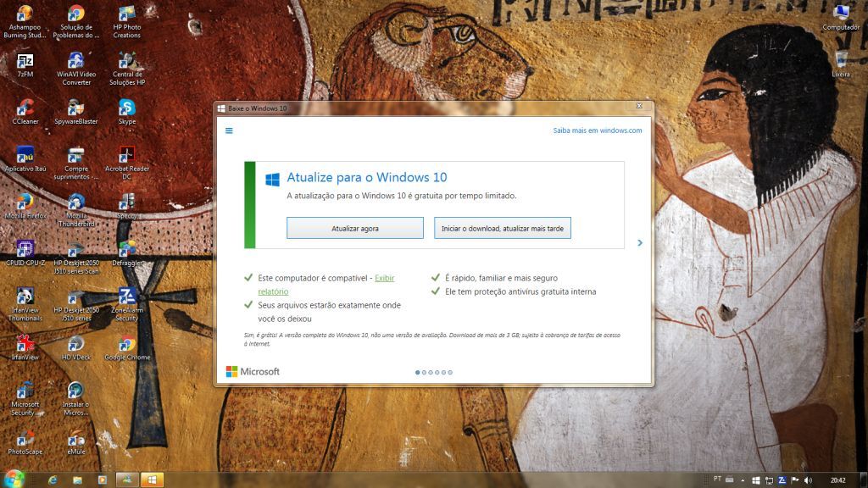Open the hamburger menu in the Windows 10 dialog
The width and height of the screenshot is (868, 488).
229,130
